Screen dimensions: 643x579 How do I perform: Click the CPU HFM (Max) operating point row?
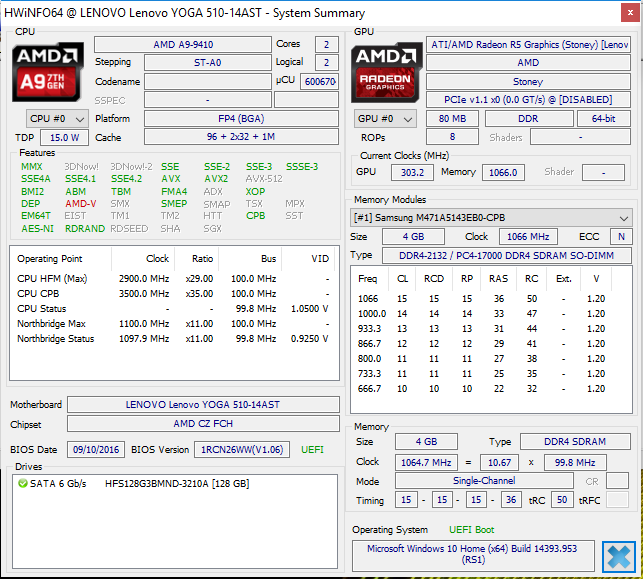click(x=173, y=279)
